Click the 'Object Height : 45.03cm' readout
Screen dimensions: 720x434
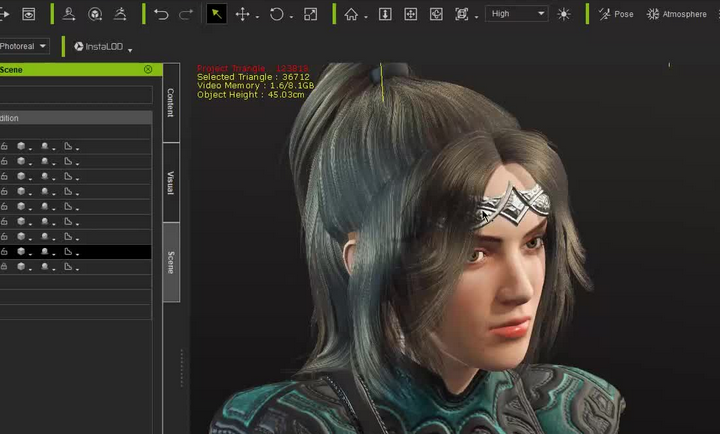[x=251, y=95]
